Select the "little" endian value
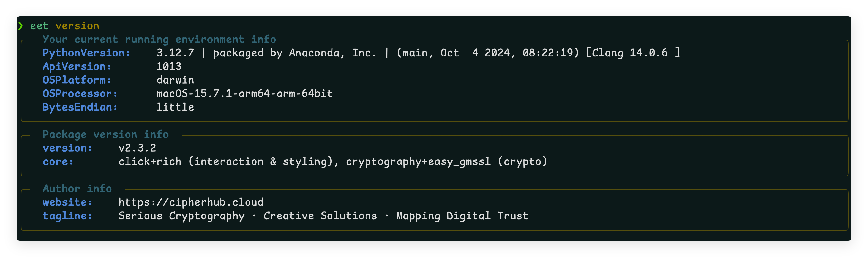 175,107
